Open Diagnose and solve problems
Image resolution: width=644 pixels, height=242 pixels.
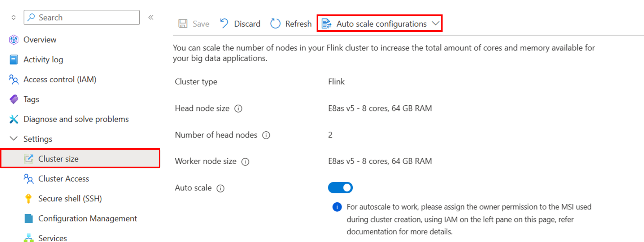[x=76, y=119]
